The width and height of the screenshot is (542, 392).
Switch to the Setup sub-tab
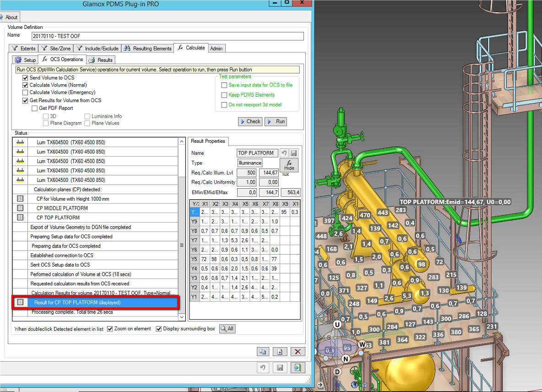pos(25,60)
